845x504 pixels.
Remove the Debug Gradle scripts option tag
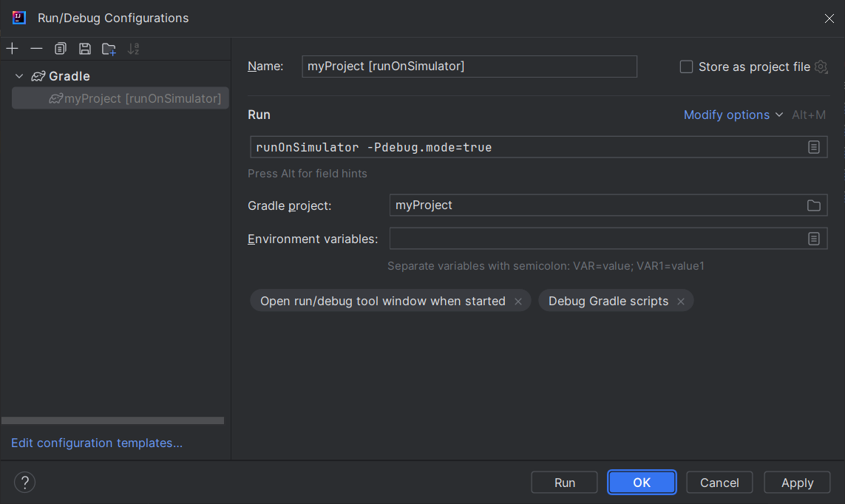tap(680, 302)
